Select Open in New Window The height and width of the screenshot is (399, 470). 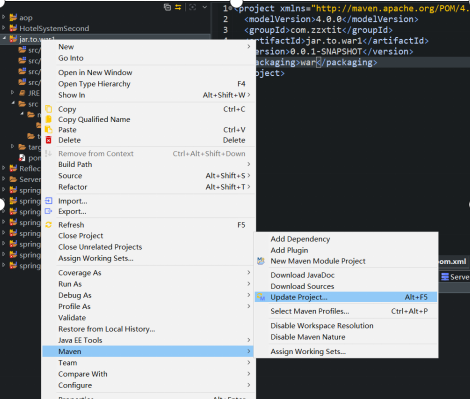pyautogui.click(x=95, y=72)
